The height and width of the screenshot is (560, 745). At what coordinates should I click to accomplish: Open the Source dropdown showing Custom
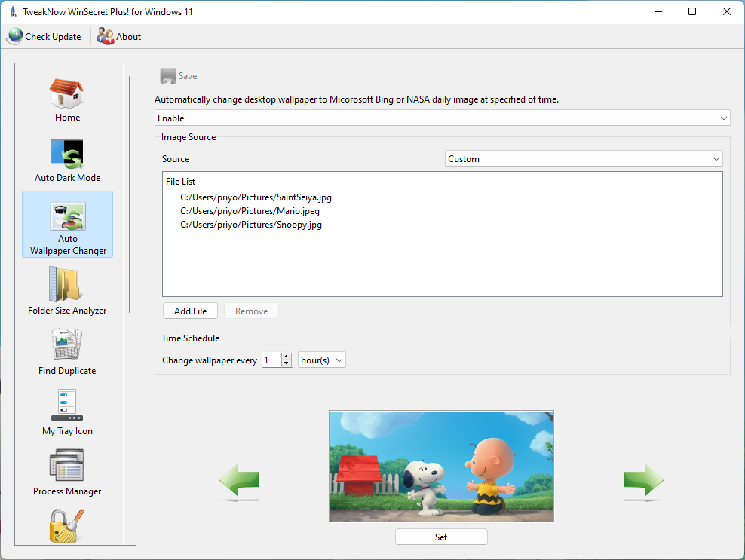(x=584, y=158)
